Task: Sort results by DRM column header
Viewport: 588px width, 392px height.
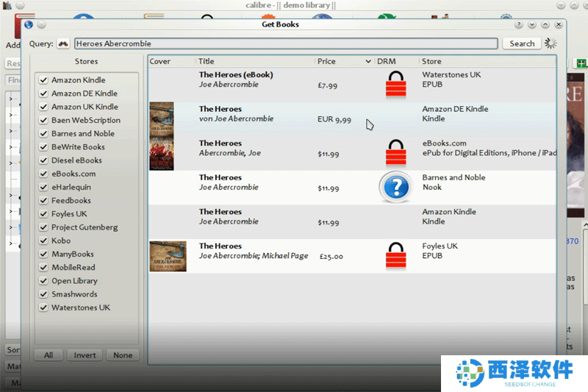Action: 396,61
